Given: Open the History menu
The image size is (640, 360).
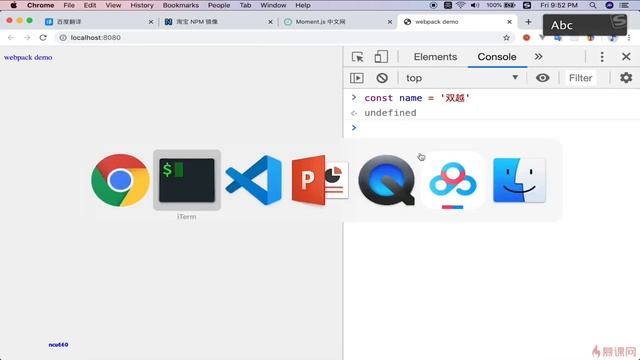Looking at the screenshot, I should pyautogui.click(x=142, y=5).
